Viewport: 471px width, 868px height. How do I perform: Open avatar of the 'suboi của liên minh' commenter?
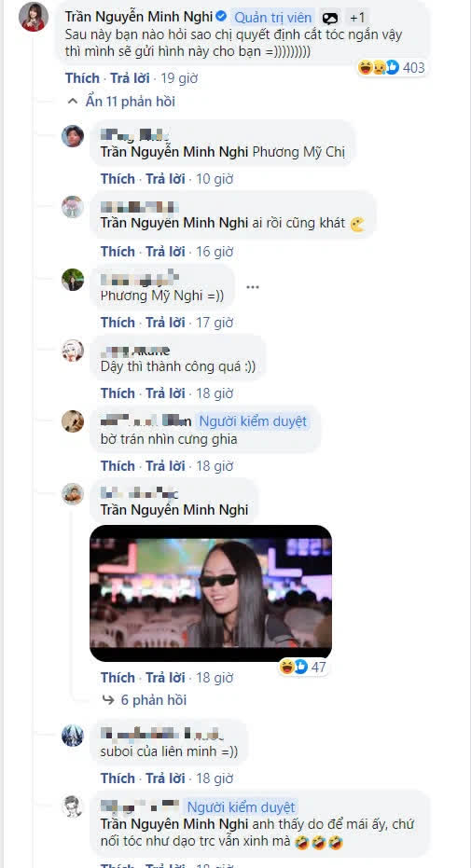click(x=73, y=736)
